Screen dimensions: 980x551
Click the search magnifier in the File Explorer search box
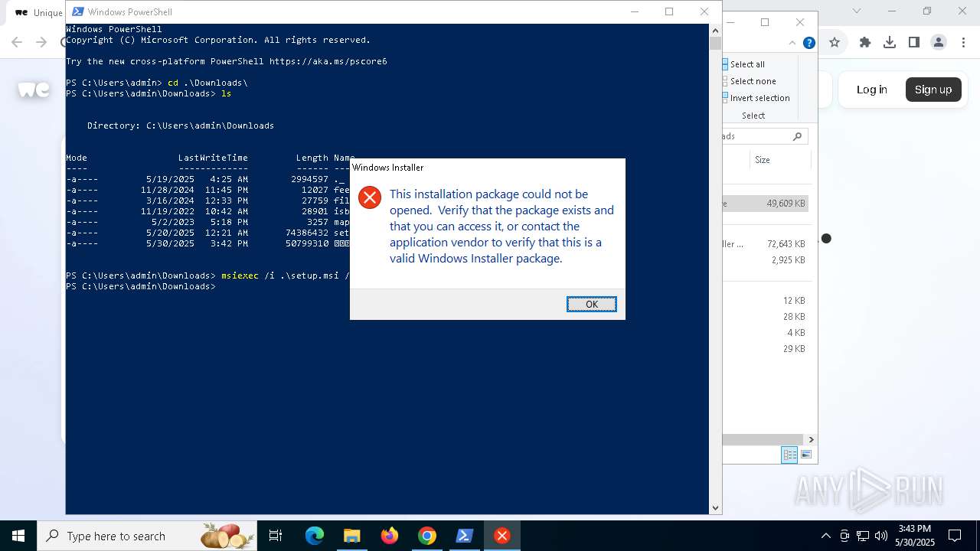[797, 136]
